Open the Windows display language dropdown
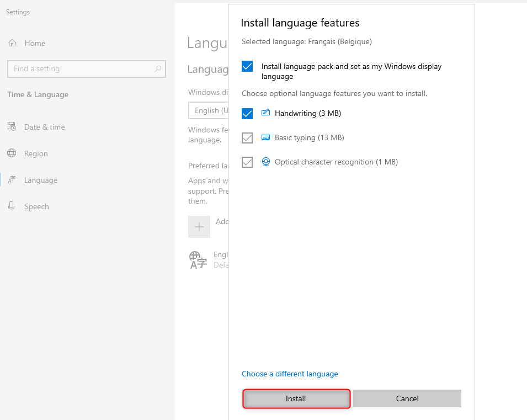The width and height of the screenshot is (527, 420). [x=209, y=110]
